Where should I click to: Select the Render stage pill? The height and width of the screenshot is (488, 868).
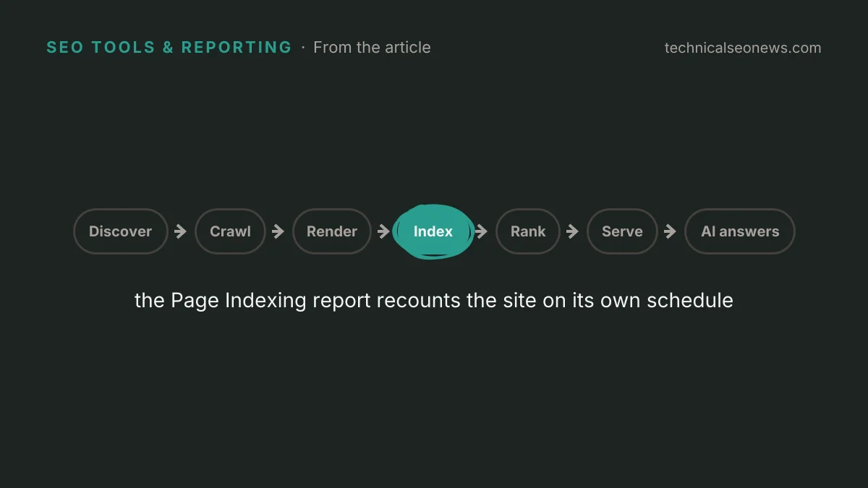(332, 231)
